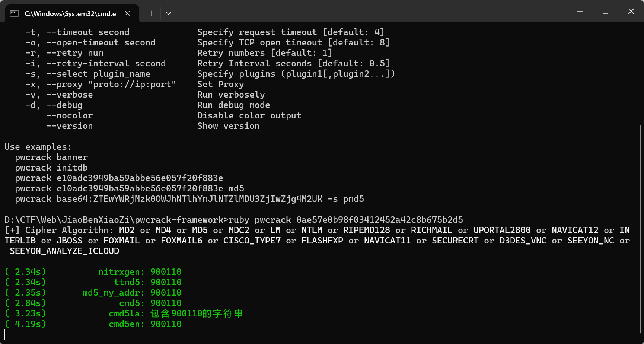Click the '( 4.19s)' timing value

25,324
